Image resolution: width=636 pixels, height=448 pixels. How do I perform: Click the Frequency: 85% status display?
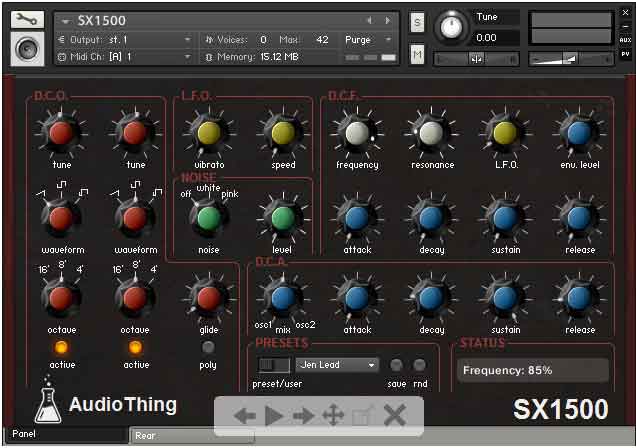click(533, 371)
